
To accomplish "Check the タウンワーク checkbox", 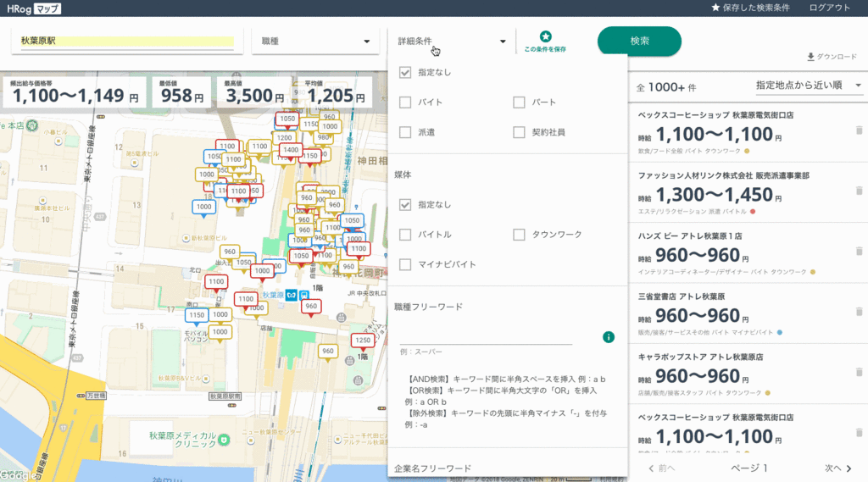I will tap(519, 235).
